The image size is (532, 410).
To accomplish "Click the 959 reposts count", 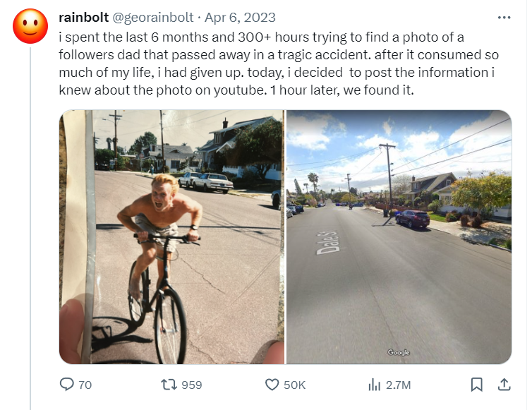I will pos(191,385).
